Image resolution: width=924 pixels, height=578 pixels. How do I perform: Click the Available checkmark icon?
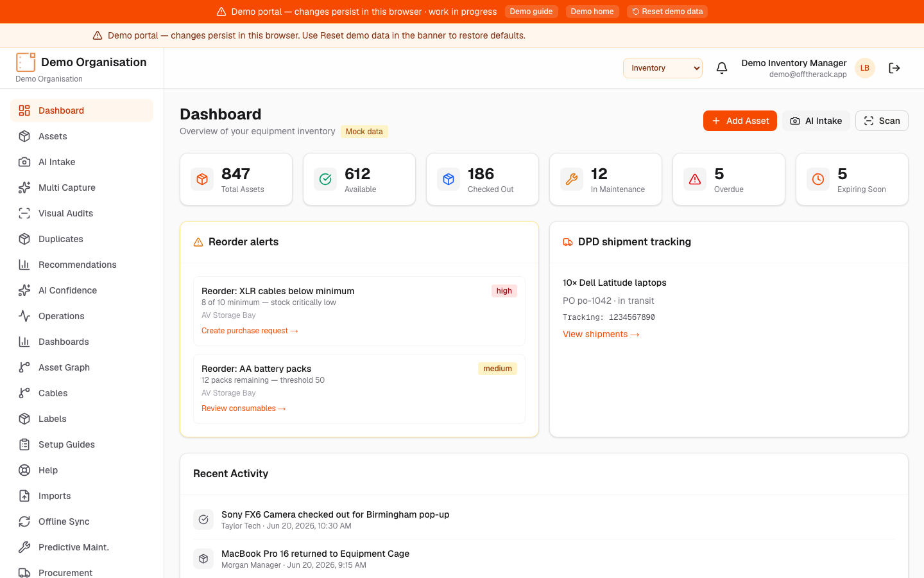(325, 179)
